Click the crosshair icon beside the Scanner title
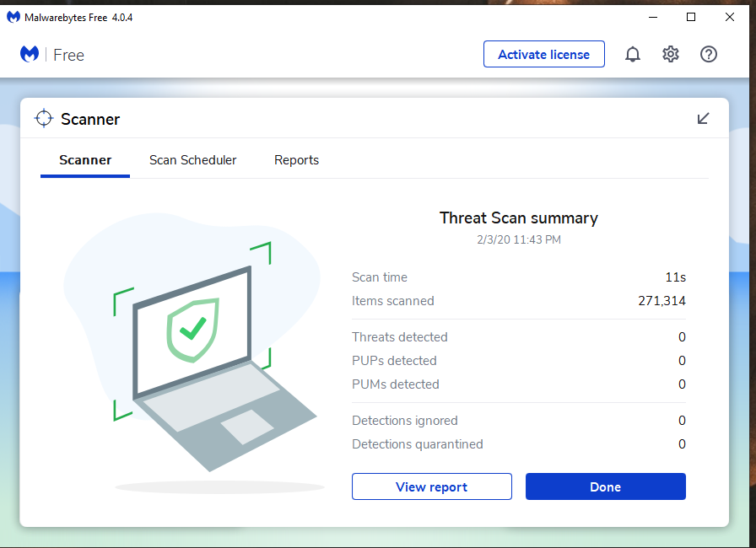 tap(44, 119)
